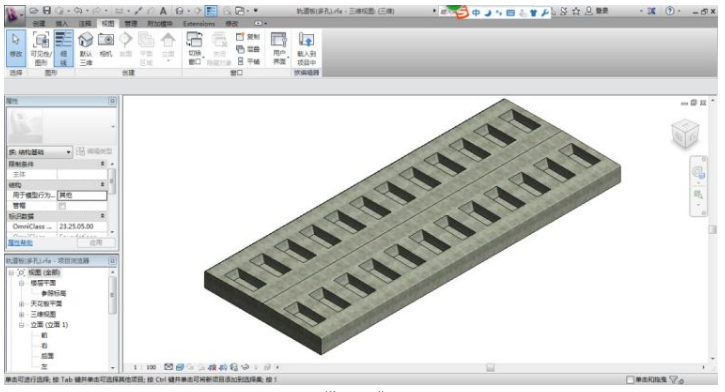
Task: Toggle the drag-on-selection checkbox in status bar
Action: click(x=629, y=380)
